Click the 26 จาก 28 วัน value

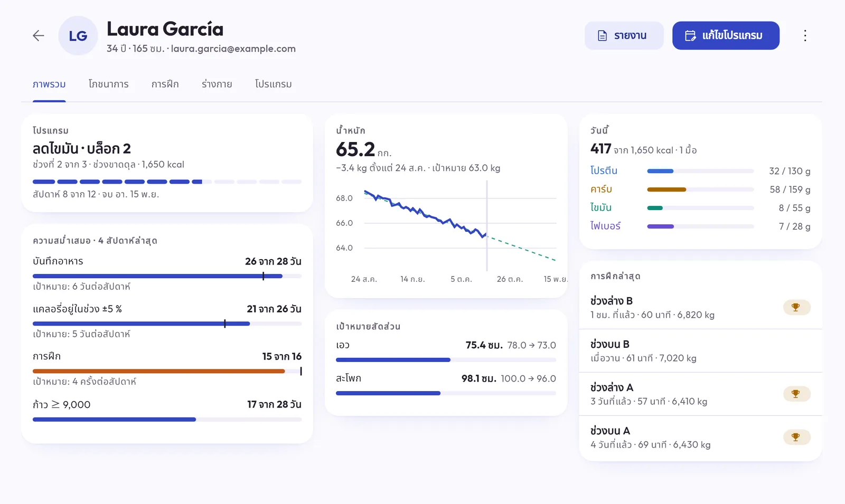coord(273,261)
